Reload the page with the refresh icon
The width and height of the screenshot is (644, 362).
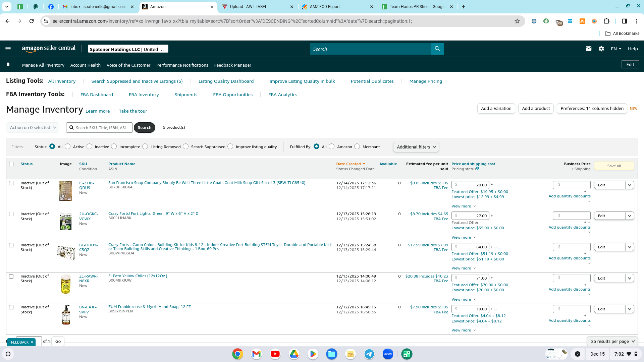tap(32, 21)
